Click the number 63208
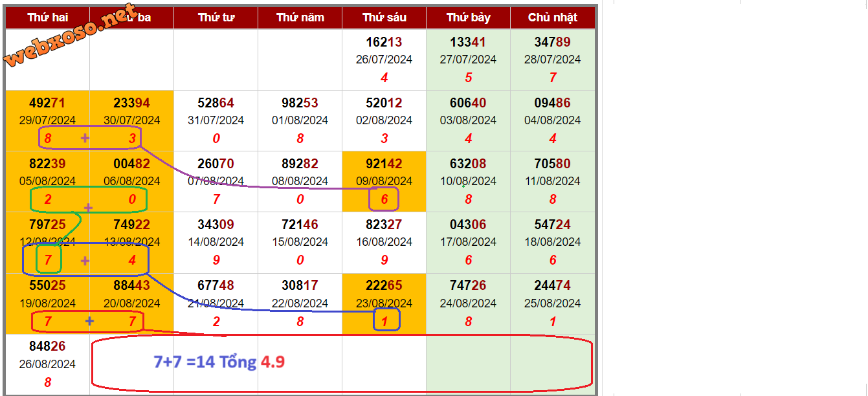 468,164
